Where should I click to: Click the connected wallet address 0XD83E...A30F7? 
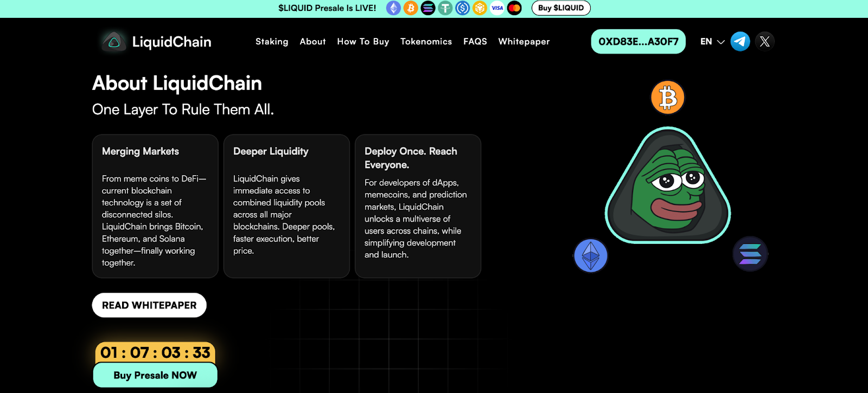(638, 42)
